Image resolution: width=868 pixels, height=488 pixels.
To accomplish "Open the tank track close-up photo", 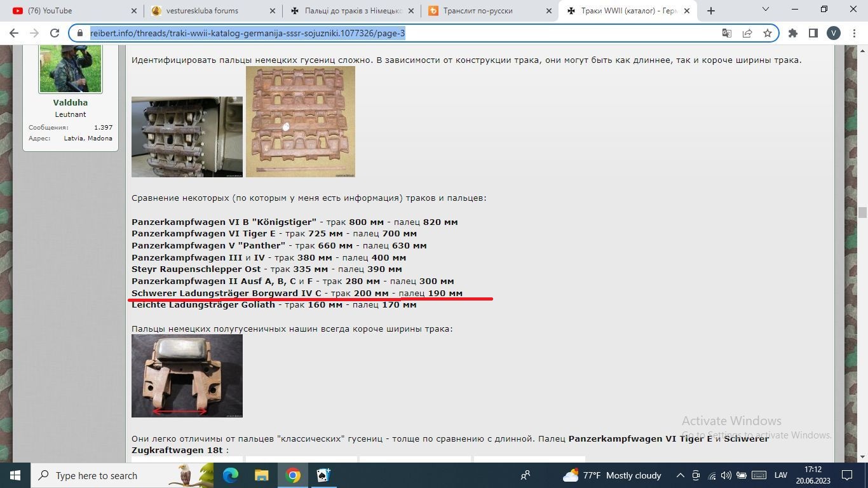I will pyautogui.click(x=187, y=137).
